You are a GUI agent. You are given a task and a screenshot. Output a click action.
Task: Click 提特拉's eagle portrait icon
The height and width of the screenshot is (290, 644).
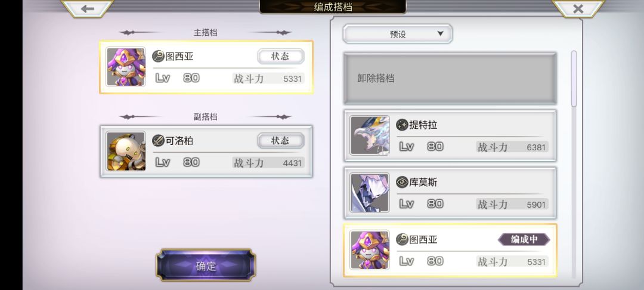click(370, 135)
